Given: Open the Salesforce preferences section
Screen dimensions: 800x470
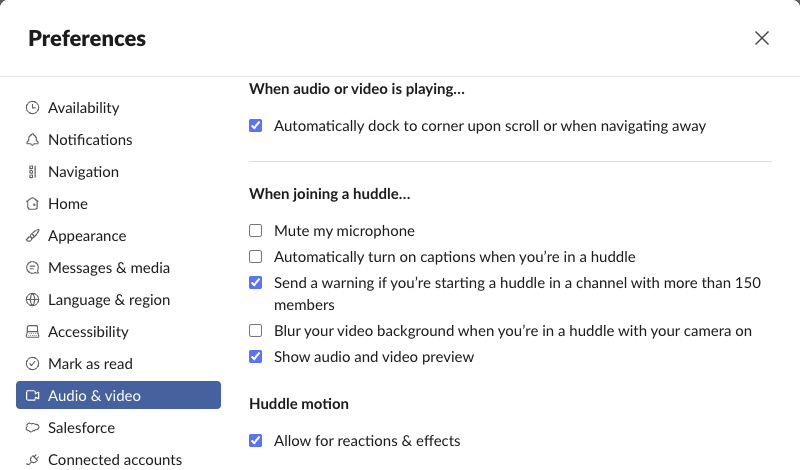Looking at the screenshot, I should click(x=118, y=428).
